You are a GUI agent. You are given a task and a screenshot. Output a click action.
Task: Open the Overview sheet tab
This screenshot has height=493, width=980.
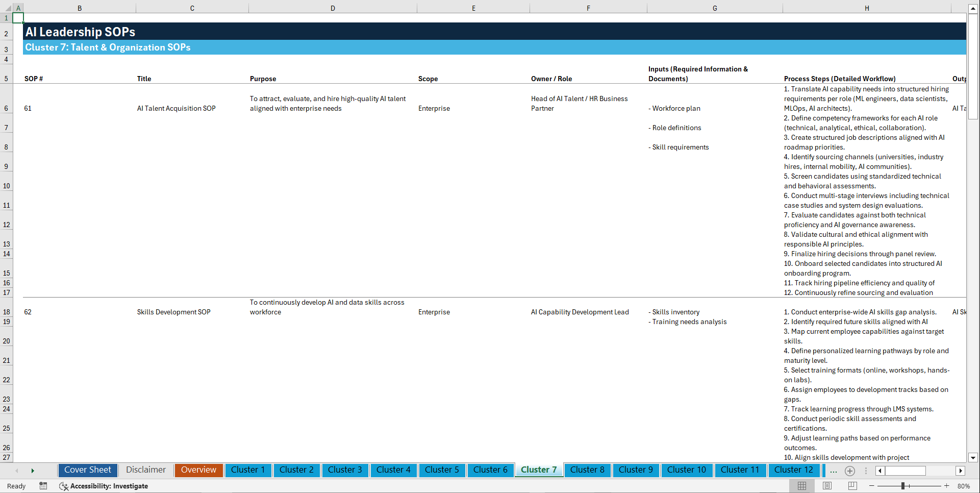click(x=198, y=470)
